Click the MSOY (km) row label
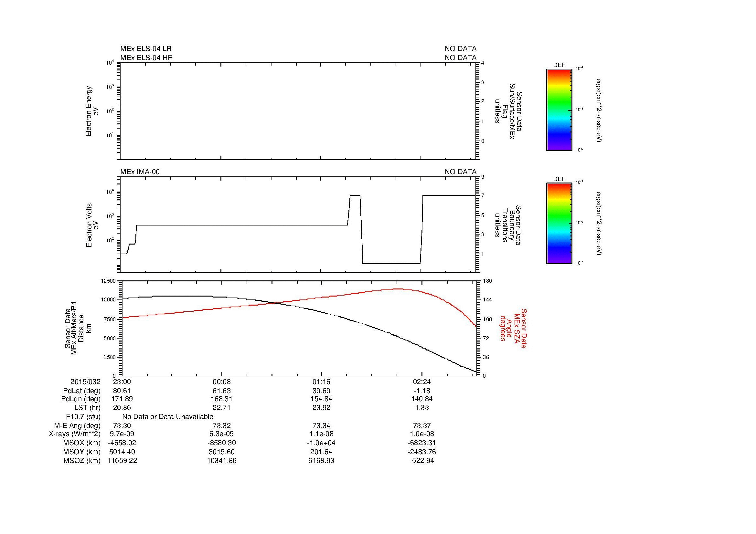756x534 pixels. click(82, 452)
